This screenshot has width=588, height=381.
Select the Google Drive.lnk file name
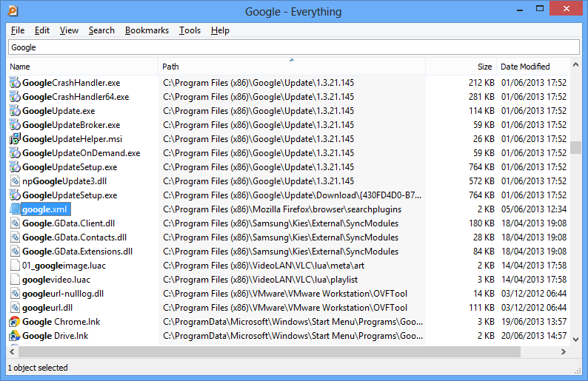pos(55,336)
